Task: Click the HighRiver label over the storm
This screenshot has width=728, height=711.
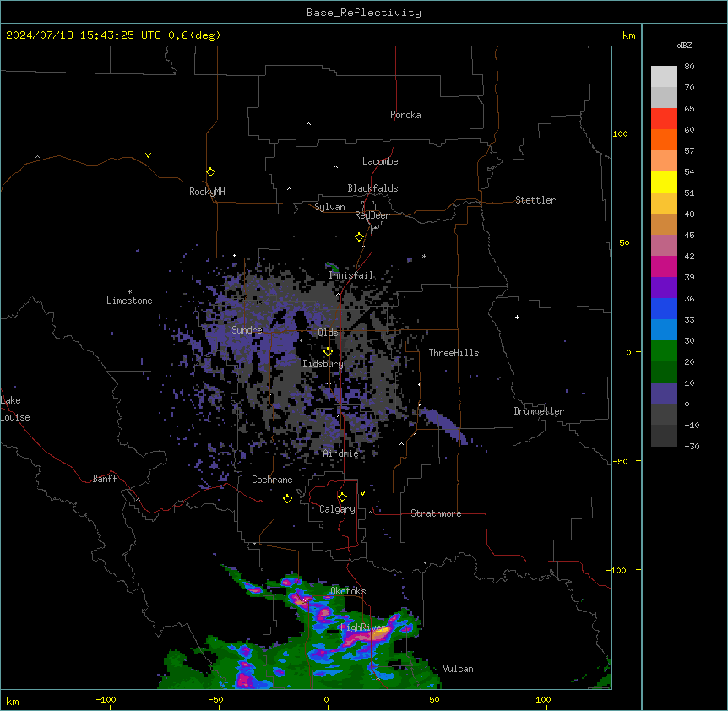Action: tap(362, 627)
